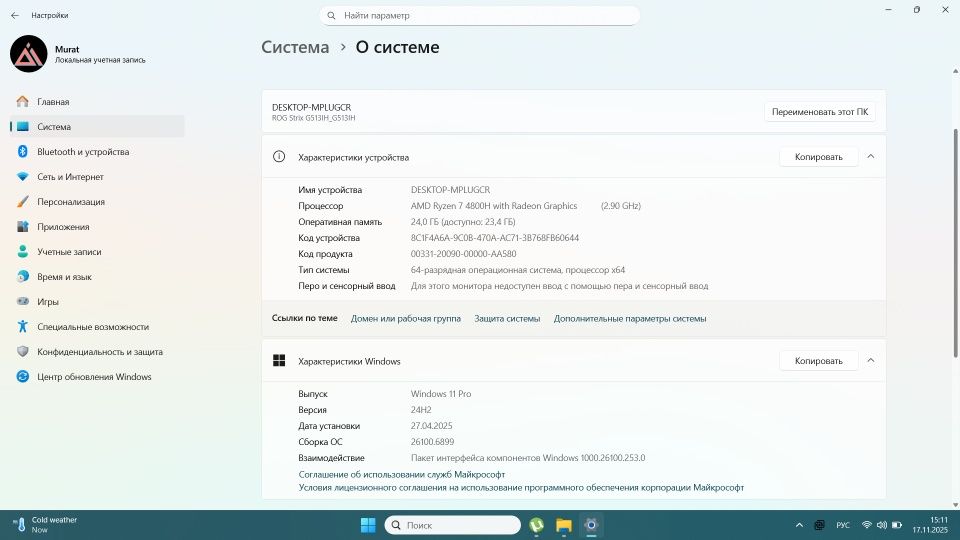Image resolution: width=960 pixels, height=540 pixels.
Task: Click the taskbar Поиск search box
Action: 452,525
